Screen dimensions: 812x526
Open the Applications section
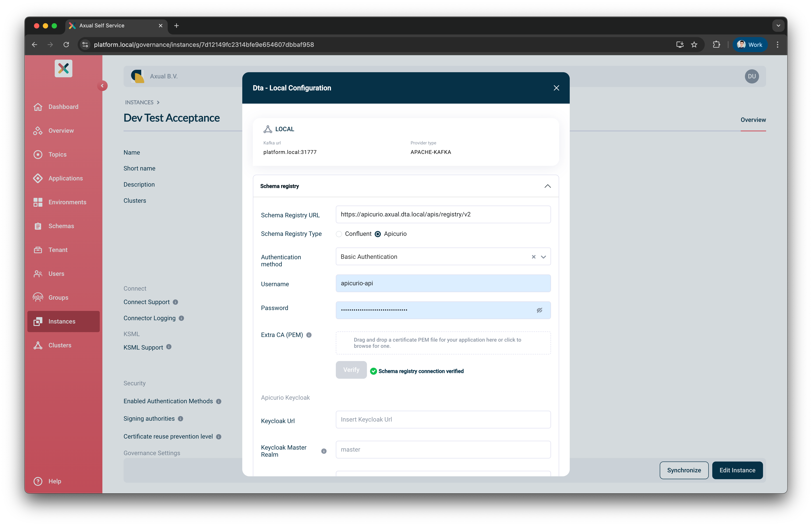[x=66, y=178]
